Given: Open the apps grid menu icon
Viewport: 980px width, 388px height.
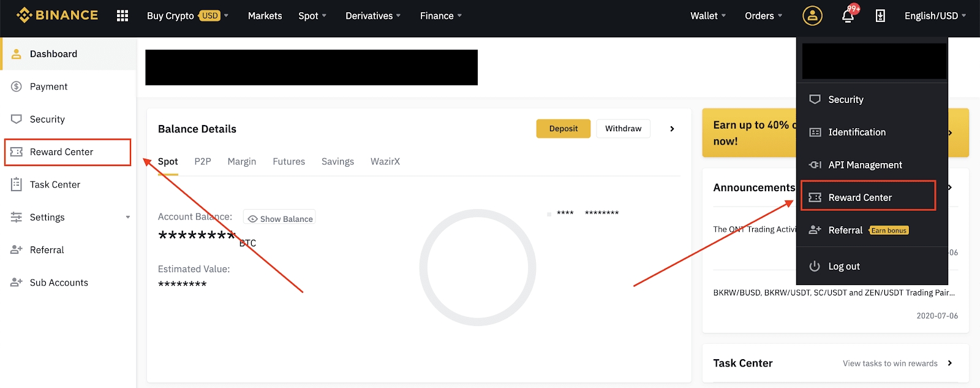Looking at the screenshot, I should pos(123,16).
